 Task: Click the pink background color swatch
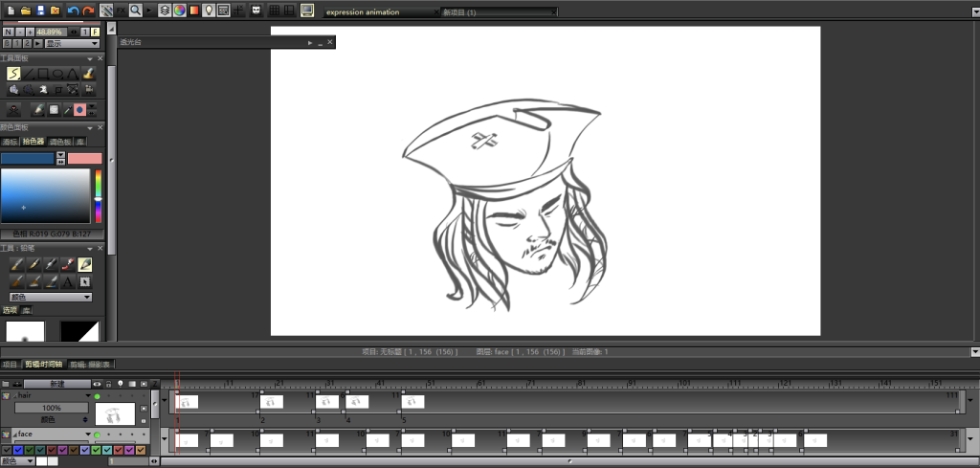[84, 159]
